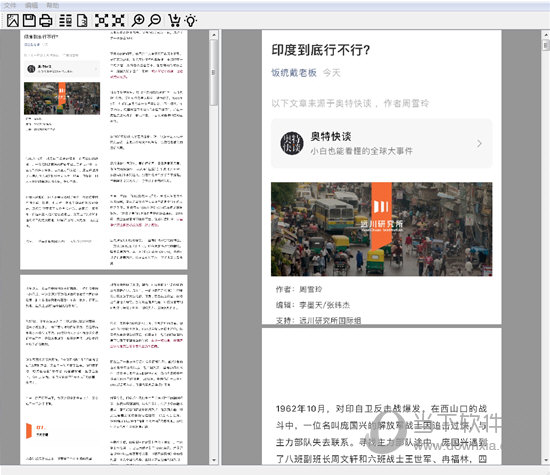Zoom in with the magnifier plus icon
The height and width of the screenshot is (475, 550).
tap(138, 21)
